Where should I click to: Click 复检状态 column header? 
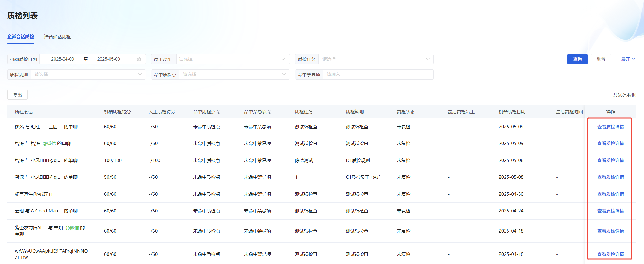(406, 112)
